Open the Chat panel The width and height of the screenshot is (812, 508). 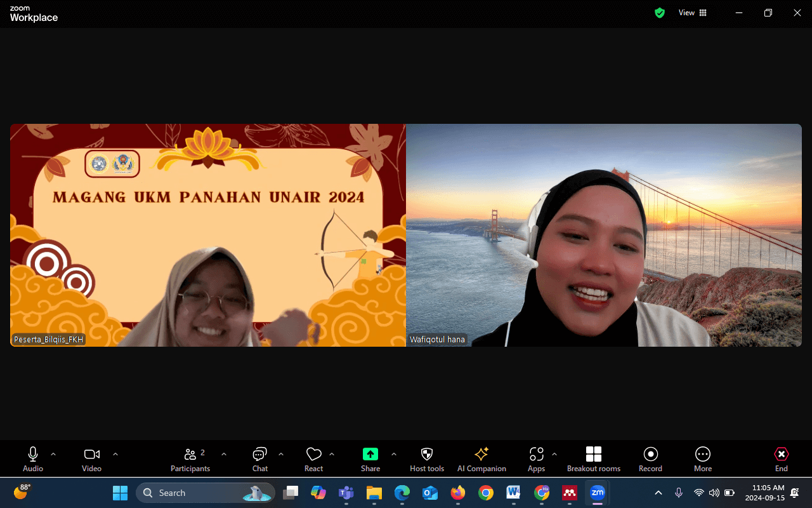260,460
